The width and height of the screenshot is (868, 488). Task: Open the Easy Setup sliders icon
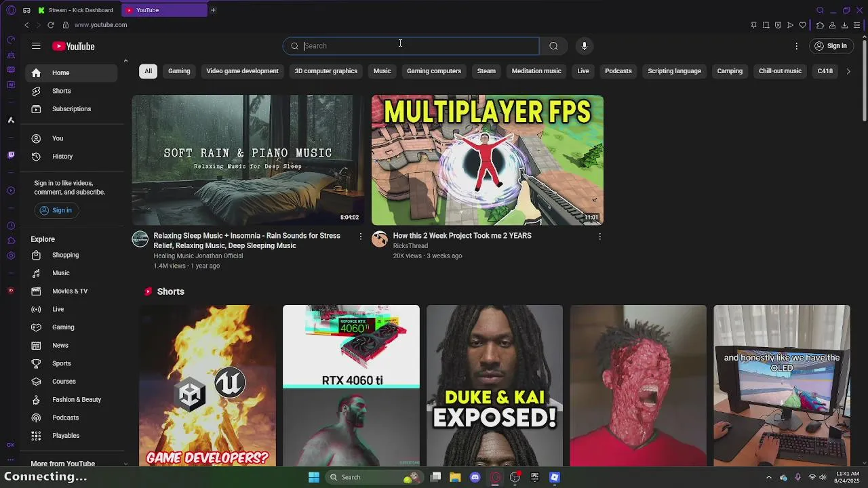857,25
